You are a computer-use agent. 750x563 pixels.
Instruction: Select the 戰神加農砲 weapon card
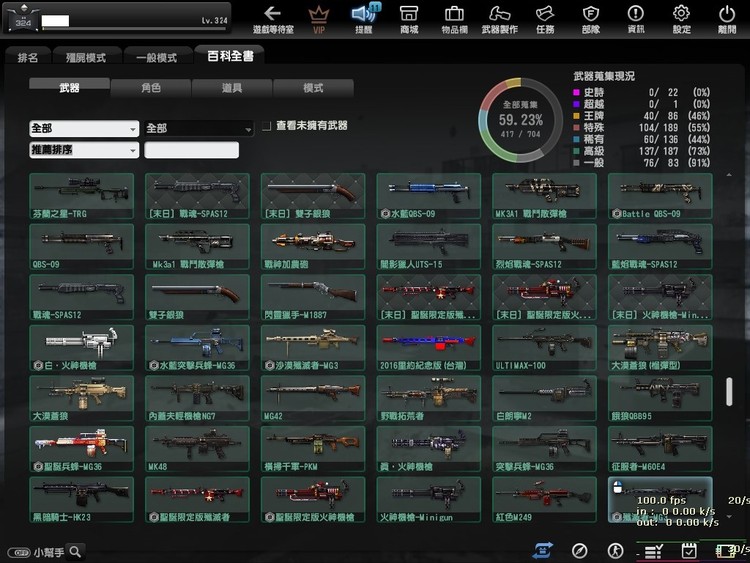[313, 247]
